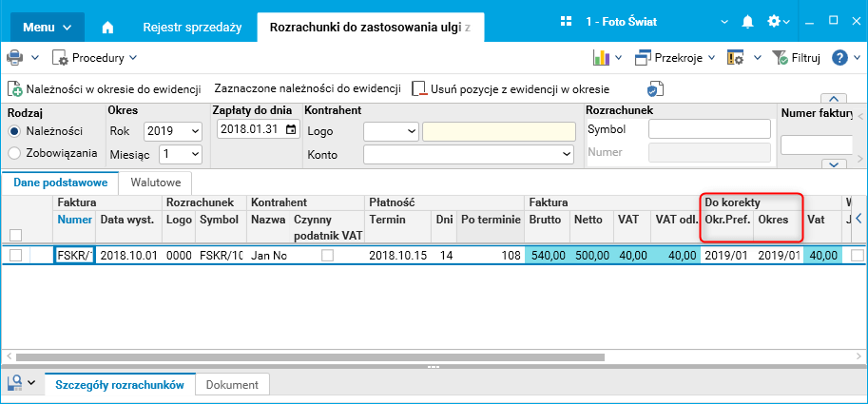The image size is (868, 404).
Task: Open the Menu button
Action: click(x=47, y=28)
